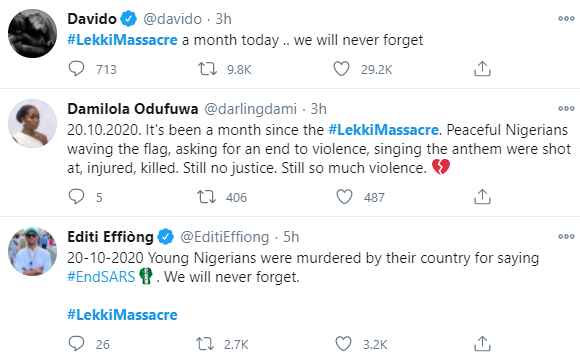Open Editi Effiòng's profile avatar

[x=33, y=252]
